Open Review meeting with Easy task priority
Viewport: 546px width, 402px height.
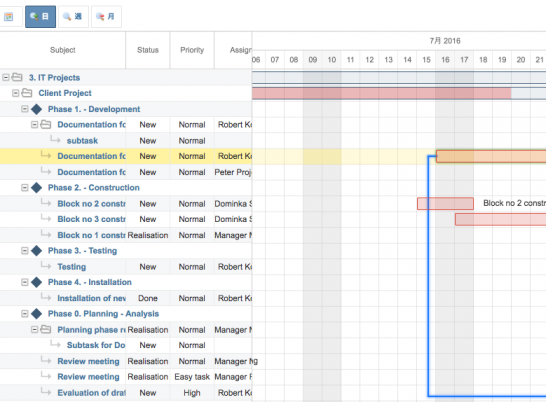88,377
